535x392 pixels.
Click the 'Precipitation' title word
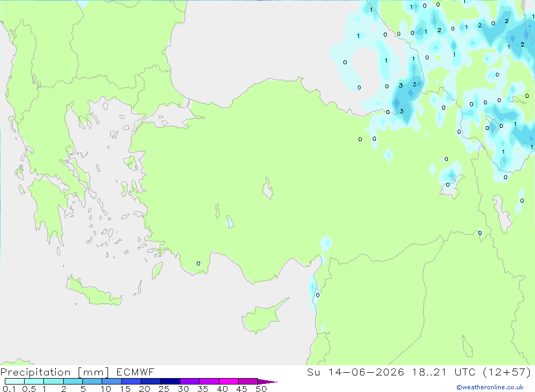pos(35,372)
